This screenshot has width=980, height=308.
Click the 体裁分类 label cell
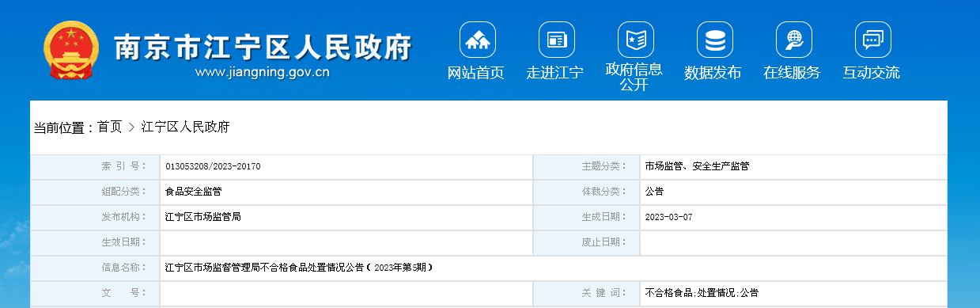tap(587, 192)
